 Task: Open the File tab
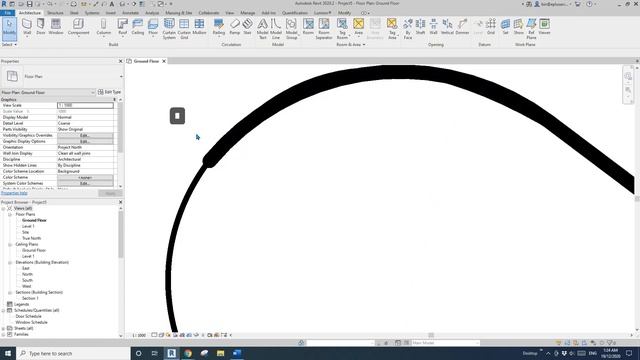pyautogui.click(x=7, y=13)
